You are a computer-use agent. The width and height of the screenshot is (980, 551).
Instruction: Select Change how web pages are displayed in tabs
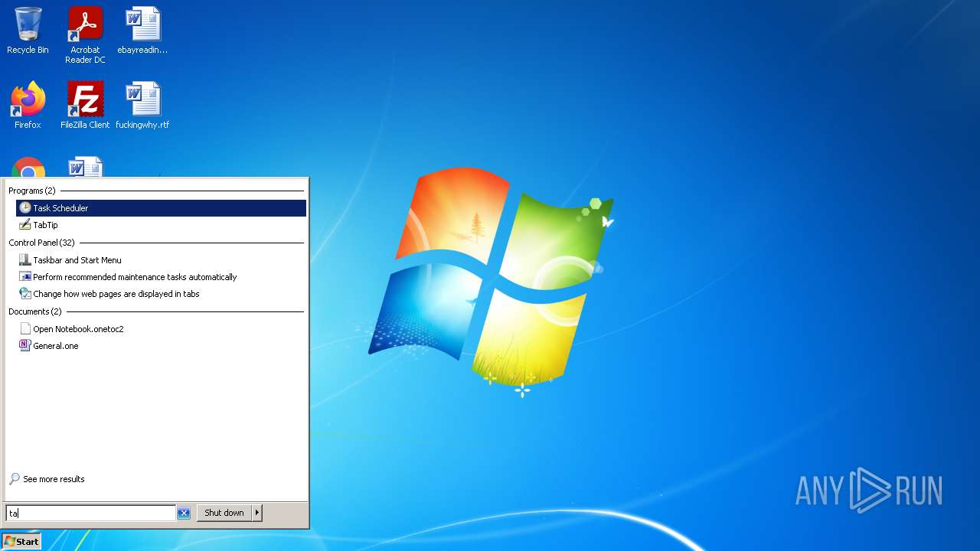click(161, 294)
